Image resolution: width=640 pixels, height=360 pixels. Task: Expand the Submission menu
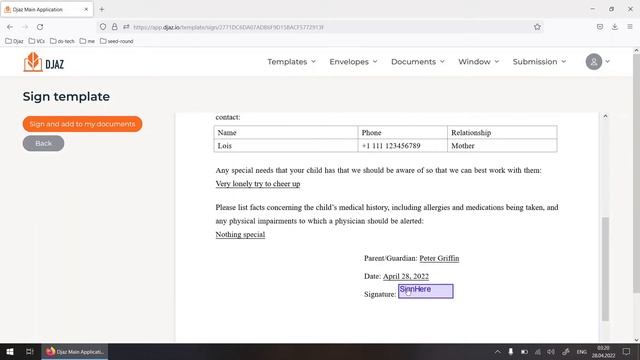[x=539, y=62]
